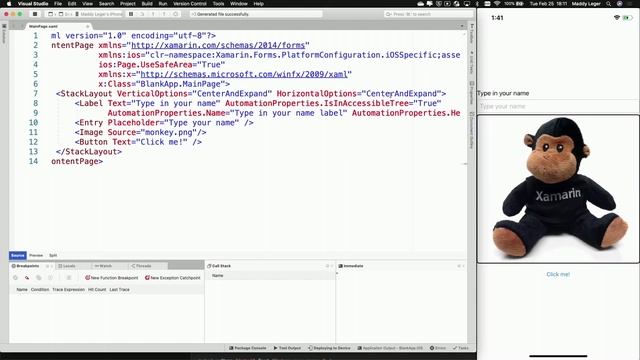This screenshot has width=640, height=360.
Task: Click the Hit Count column header
Action: pyautogui.click(x=97, y=289)
